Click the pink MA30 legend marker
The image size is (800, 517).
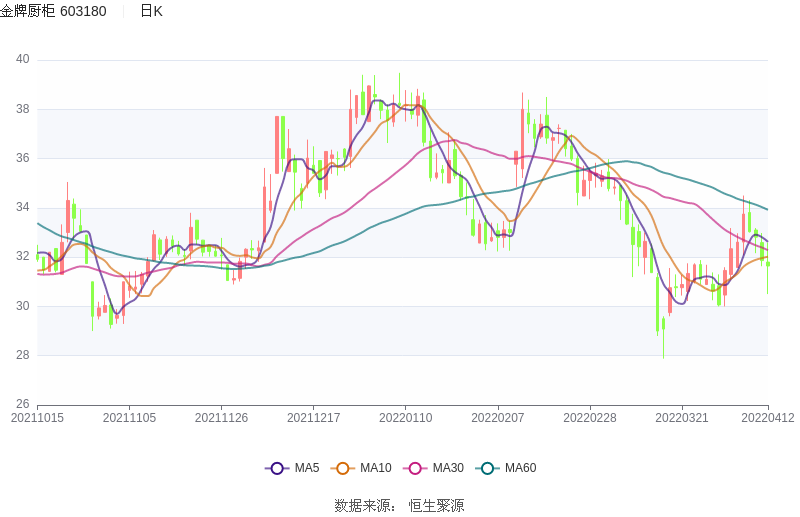click(x=415, y=468)
